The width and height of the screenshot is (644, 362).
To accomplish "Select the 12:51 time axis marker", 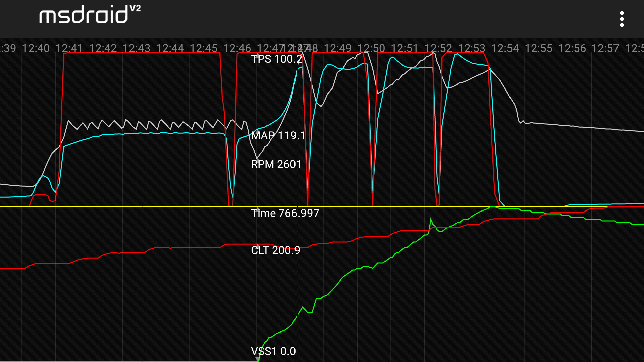I will pyautogui.click(x=405, y=48).
